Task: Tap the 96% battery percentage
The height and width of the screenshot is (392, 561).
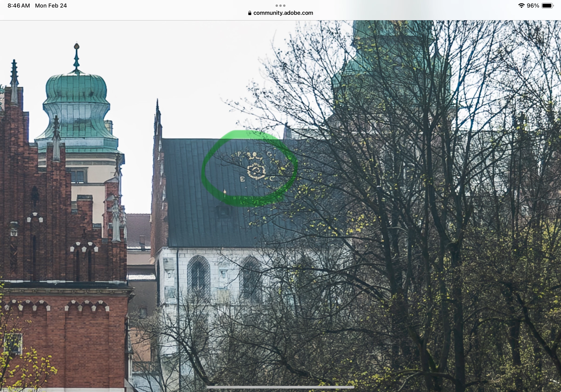Action: [533, 6]
